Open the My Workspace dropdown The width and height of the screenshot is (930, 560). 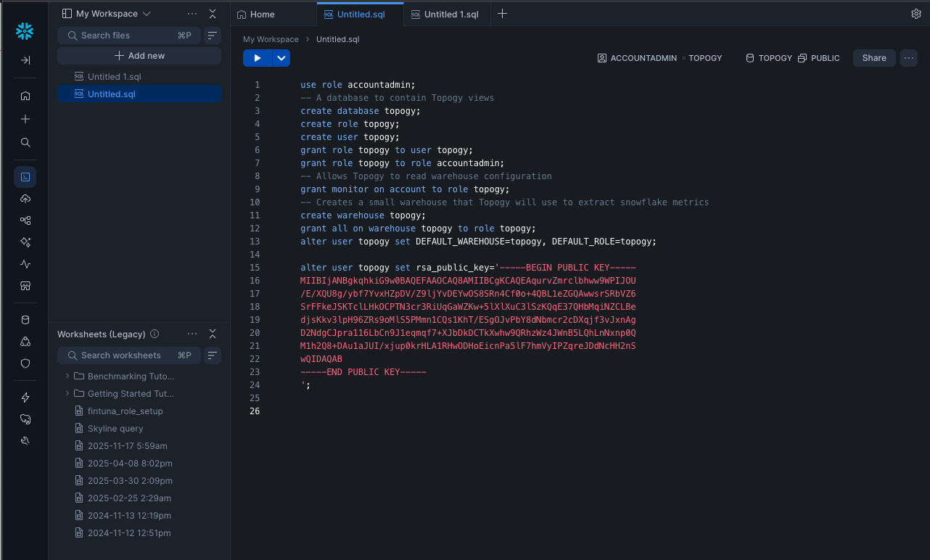(x=106, y=14)
